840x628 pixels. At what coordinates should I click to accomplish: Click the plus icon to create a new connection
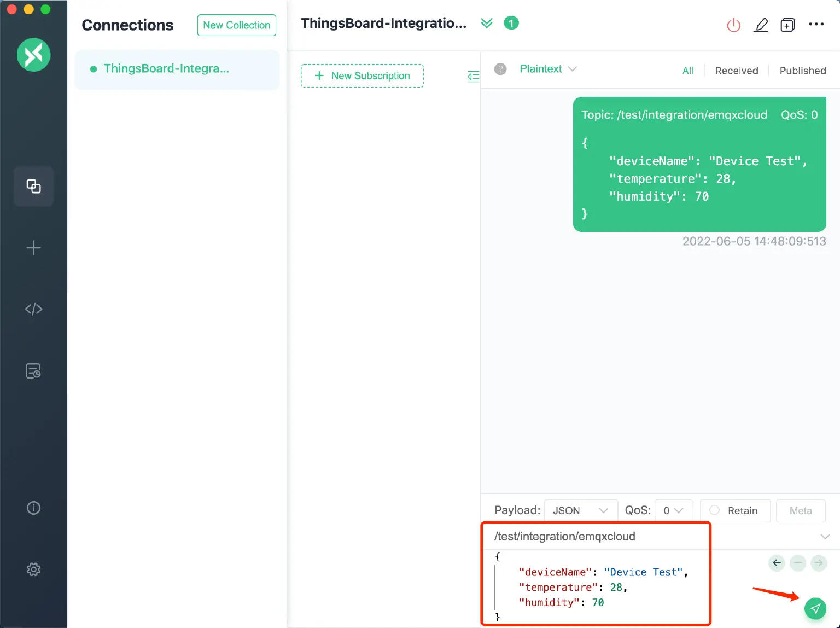pos(33,248)
